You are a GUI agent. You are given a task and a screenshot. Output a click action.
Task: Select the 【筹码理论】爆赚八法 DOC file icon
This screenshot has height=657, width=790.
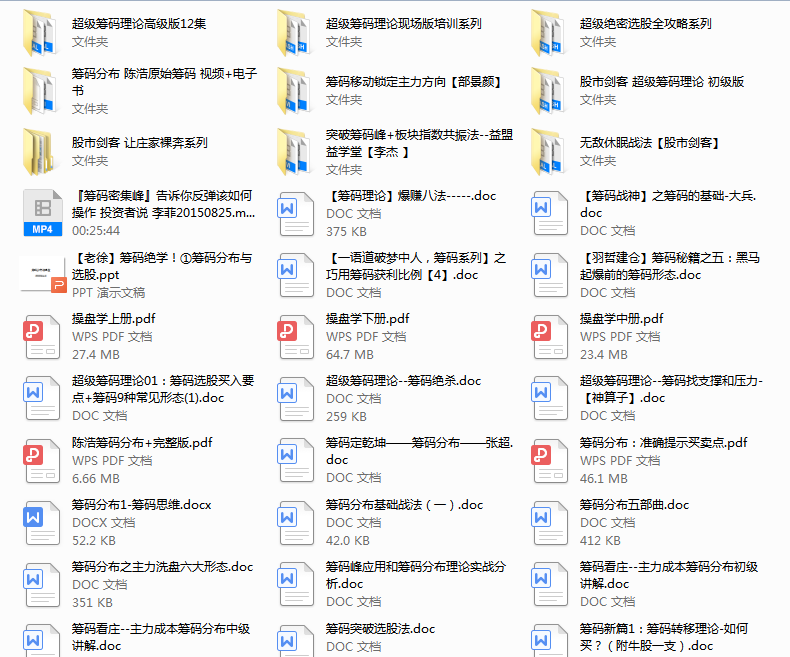click(x=295, y=214)
